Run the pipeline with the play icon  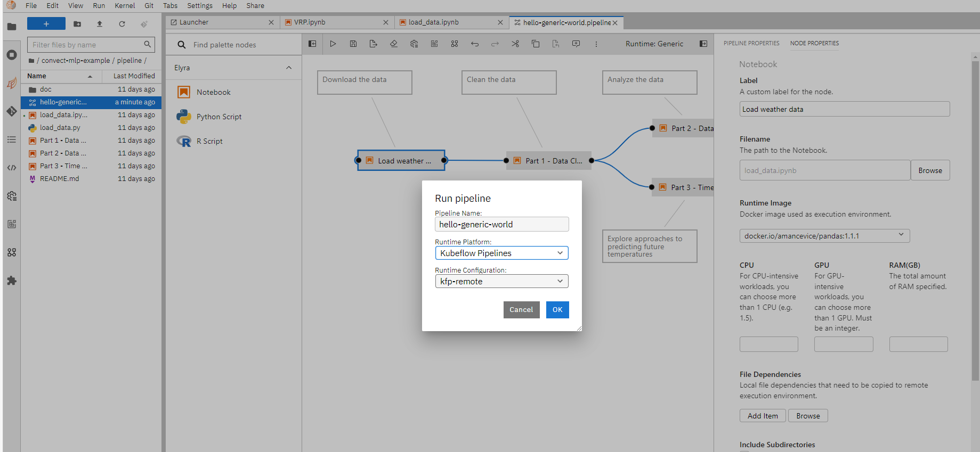tap(333, 44)
